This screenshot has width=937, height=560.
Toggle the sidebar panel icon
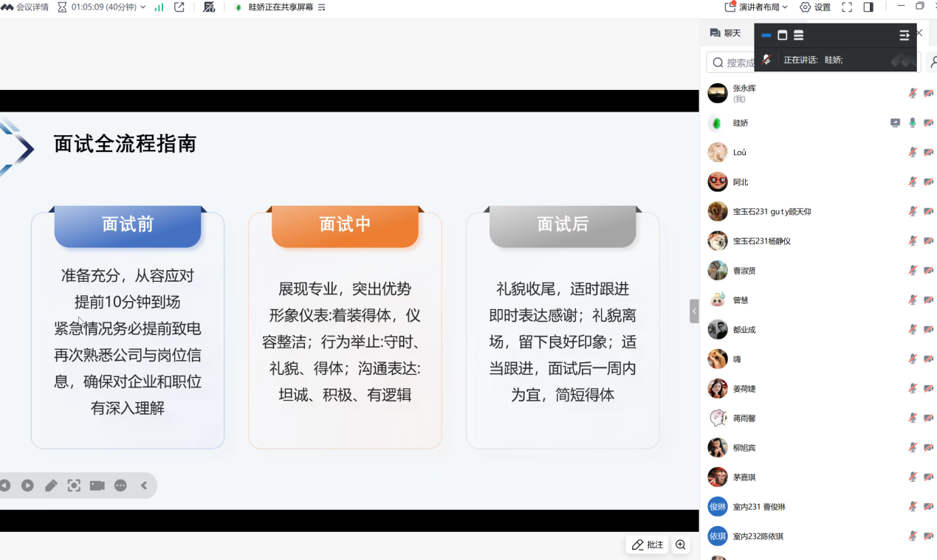tap(868, 7)
